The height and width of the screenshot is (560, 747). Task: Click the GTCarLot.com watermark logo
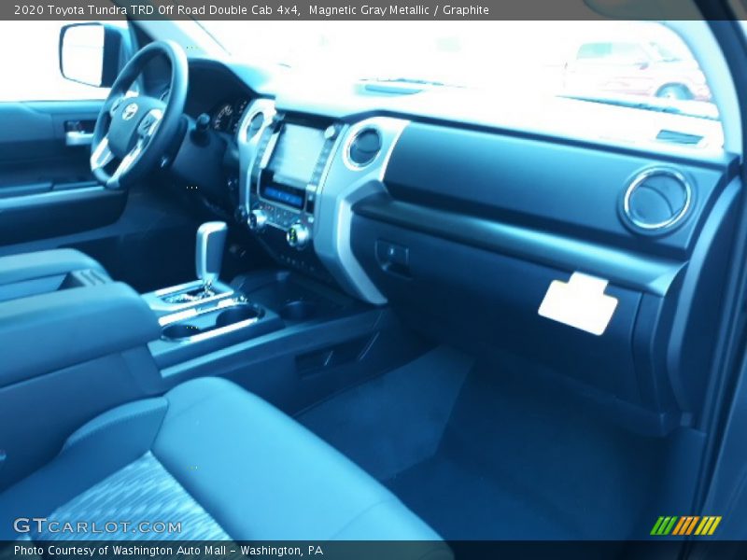pyautogui.click(x=97, y=526)
